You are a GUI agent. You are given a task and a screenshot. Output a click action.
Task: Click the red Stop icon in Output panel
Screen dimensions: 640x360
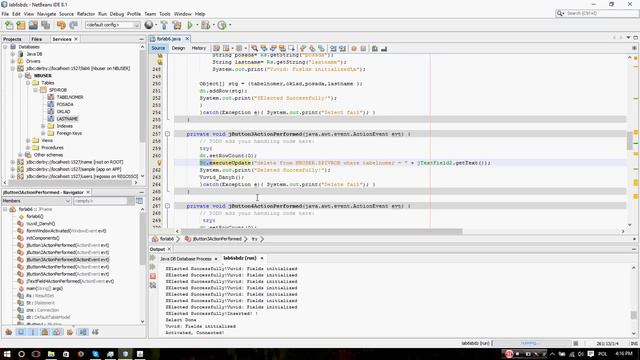point(153,276)
